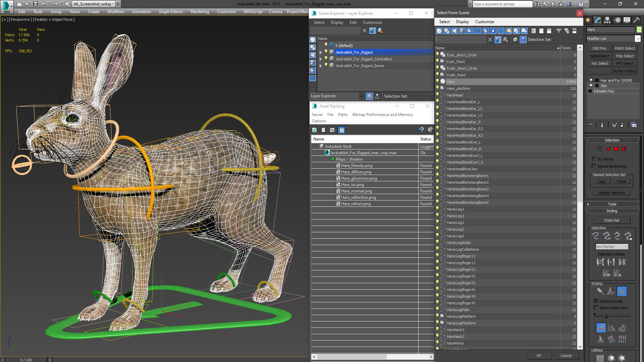Click Cancel in Select From Scene dialog

[x=566, y=356]
